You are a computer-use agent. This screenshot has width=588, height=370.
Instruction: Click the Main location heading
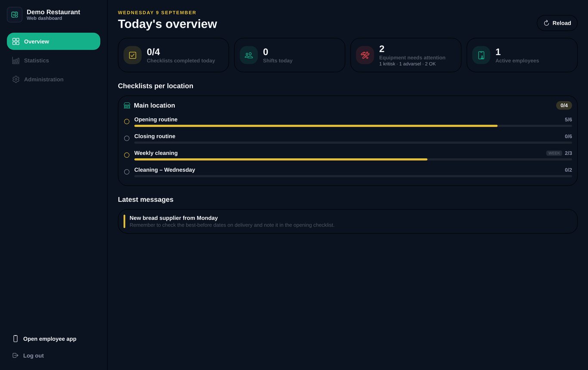coord(155,105)
